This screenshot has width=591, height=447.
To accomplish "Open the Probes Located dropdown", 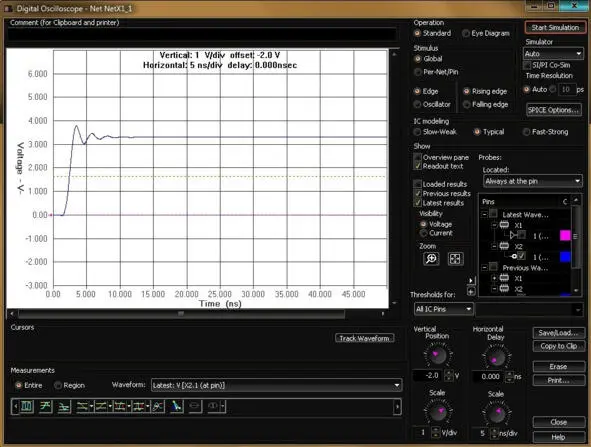I will click(532, 181).
